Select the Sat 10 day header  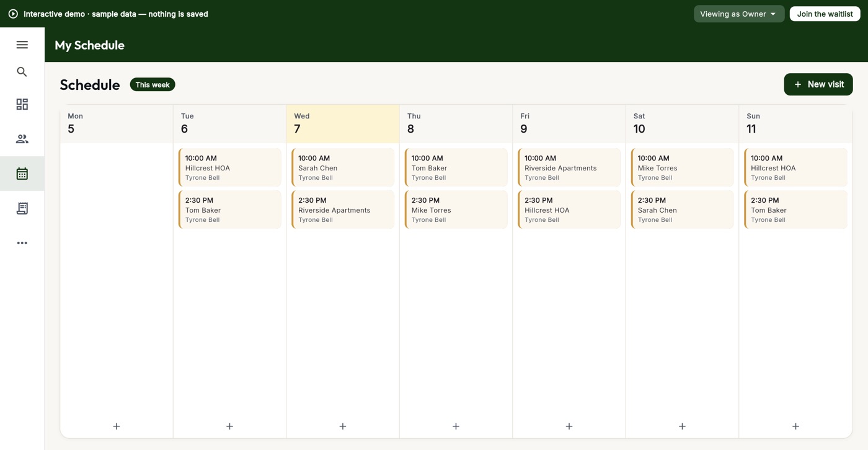pyautogui.click(x=682, y=124)
